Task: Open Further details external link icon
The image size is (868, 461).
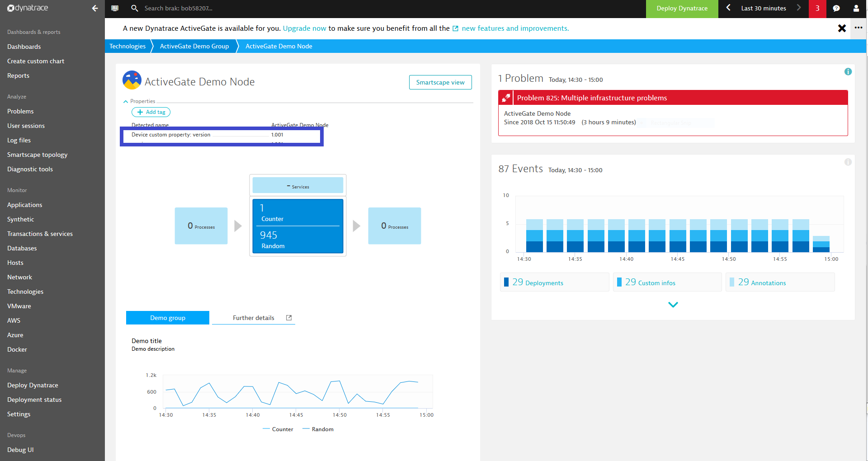Action: 289,318
